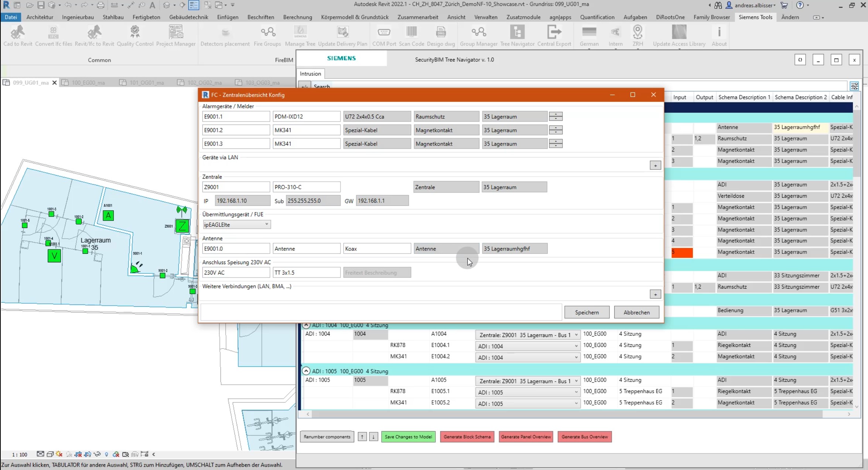This screenshot has width=868, height=470.
Task: Collapse the ADI : 1005 group
Action: click(x=306, y=371)
